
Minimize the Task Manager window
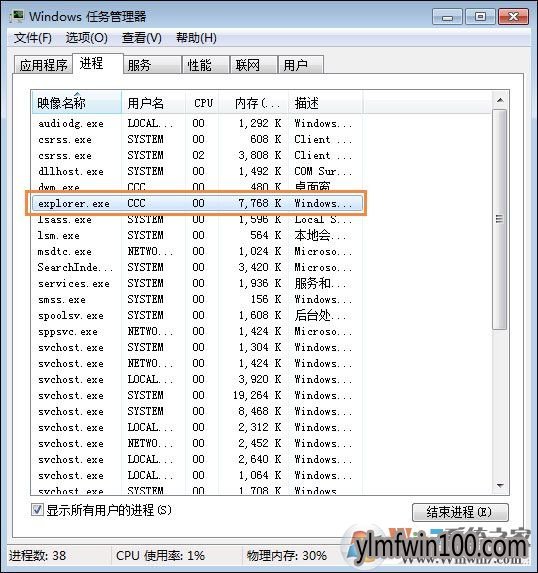click(447, 17)
